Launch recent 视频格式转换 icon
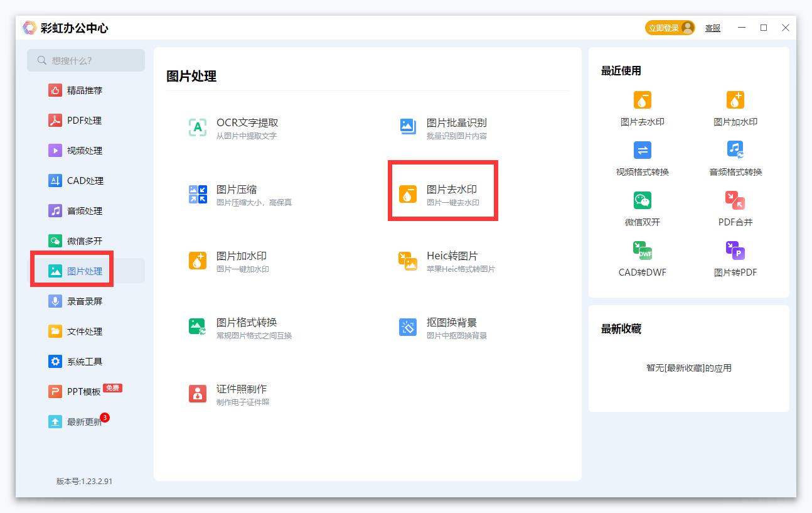Viewport: 812px width, 513px height. (643, 150)
